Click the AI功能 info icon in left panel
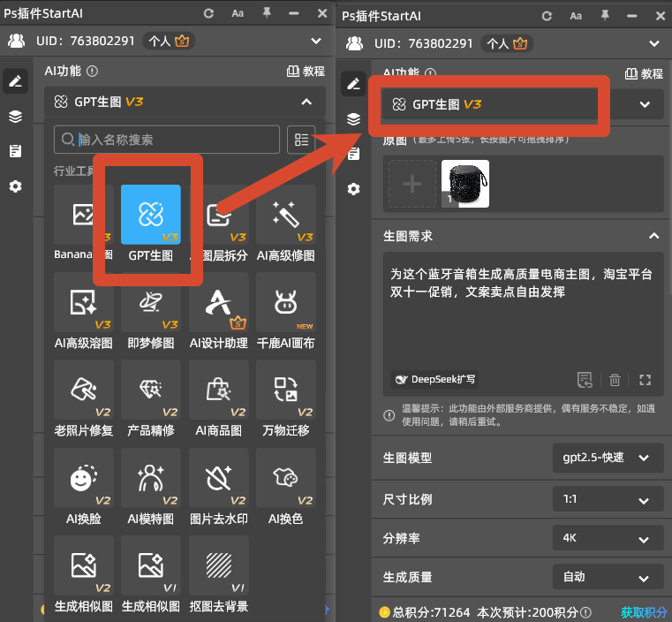The image size is (672, 622). click(x=92, y=72)
